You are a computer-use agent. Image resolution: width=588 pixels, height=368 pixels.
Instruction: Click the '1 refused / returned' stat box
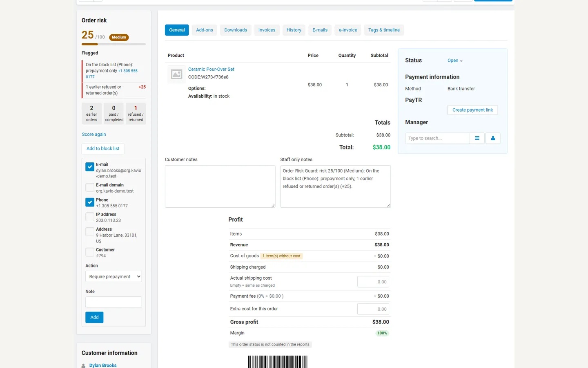(x=136, y=114)
